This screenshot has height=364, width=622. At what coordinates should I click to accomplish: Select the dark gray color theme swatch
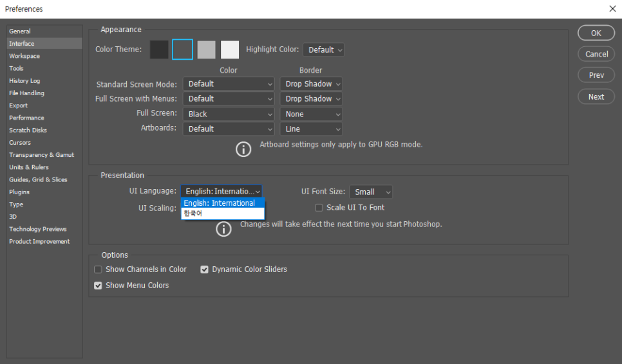coord(182,50)
